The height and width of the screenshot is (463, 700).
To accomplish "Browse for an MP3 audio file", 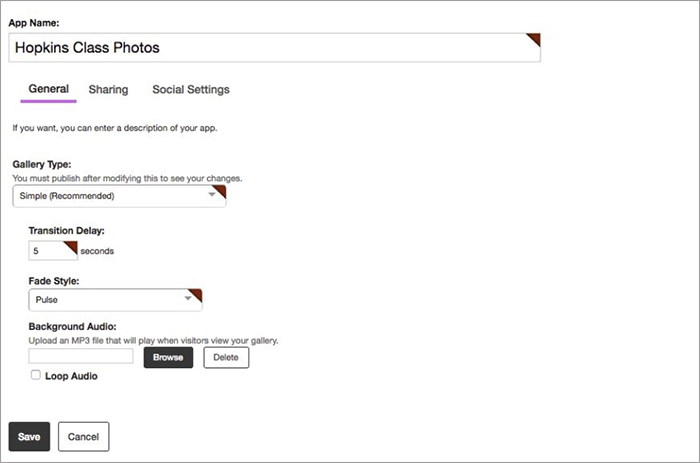I will (x=168, y=357).
